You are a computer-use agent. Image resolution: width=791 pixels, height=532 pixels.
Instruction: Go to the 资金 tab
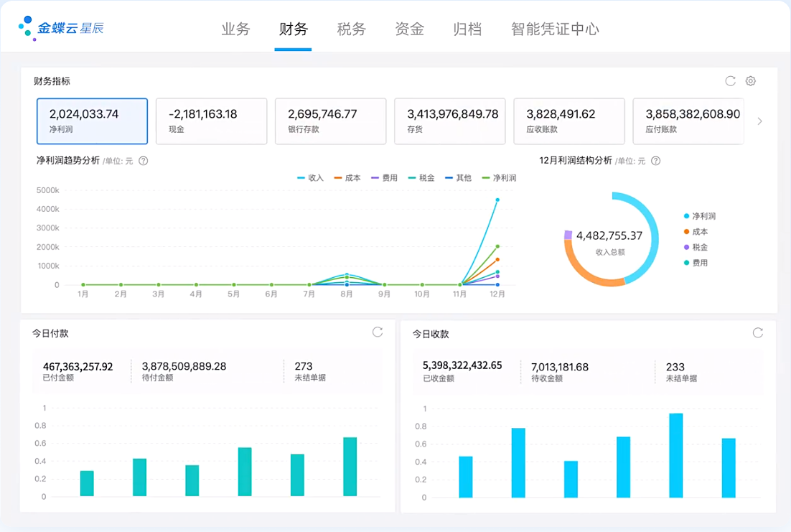409,29
